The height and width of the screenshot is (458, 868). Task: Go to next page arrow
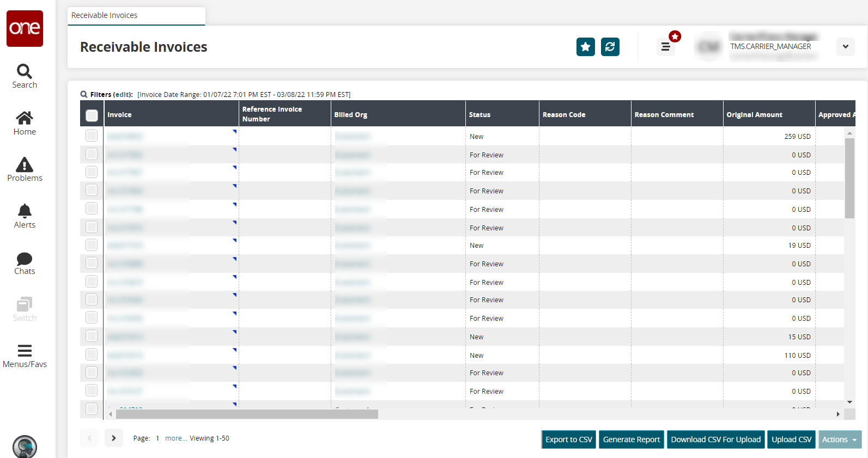(x=113, y=438)
